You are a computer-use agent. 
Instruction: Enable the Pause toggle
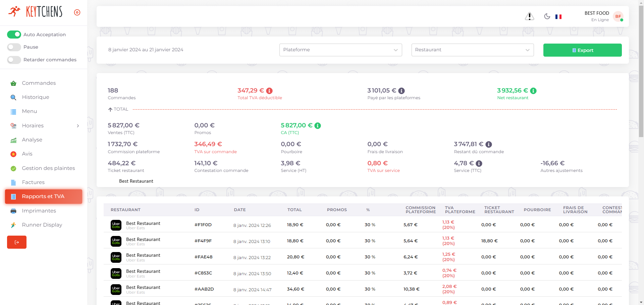(14, 47)
